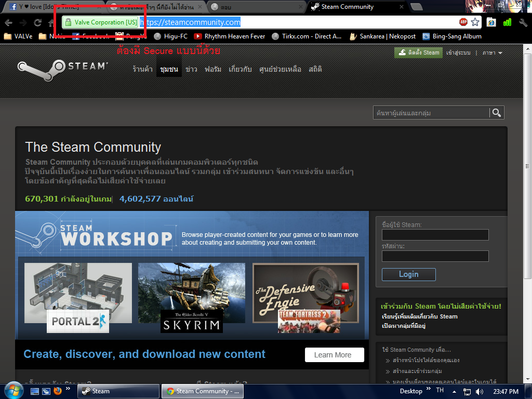Click the Learn More button
532x399 pixels.
pos(335,355)
